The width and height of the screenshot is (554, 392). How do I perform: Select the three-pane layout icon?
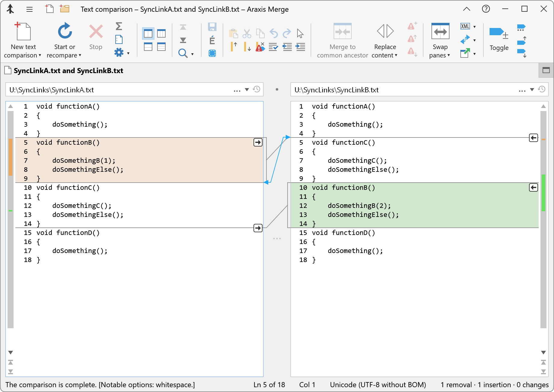162,33
